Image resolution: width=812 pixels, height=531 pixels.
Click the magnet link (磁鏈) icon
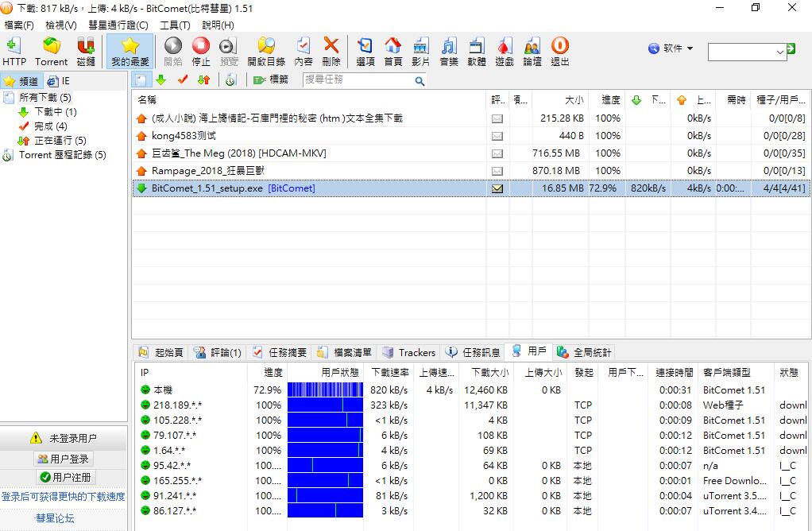pos(86,52)
